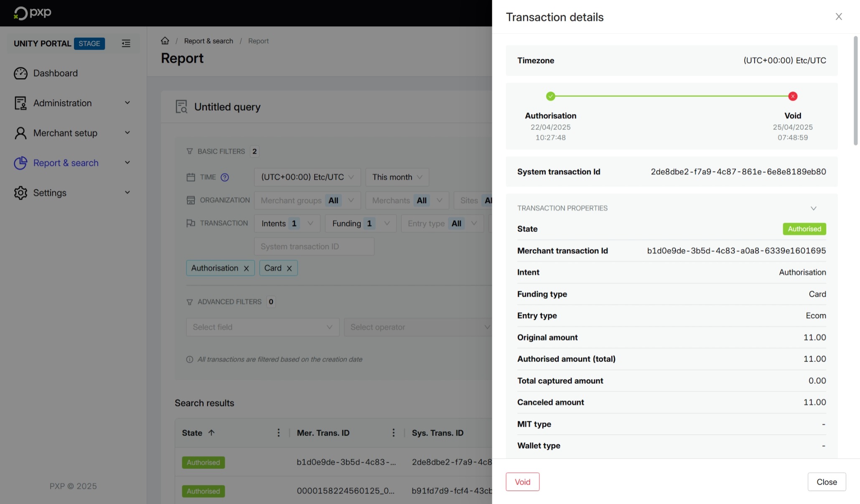Open the This month time range dropdown
Screen dimensions: 860x504
tap(397, 177)
